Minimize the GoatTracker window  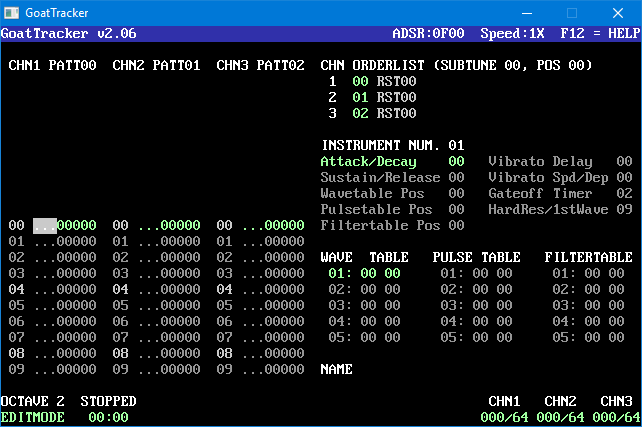(x=527, y=13)
